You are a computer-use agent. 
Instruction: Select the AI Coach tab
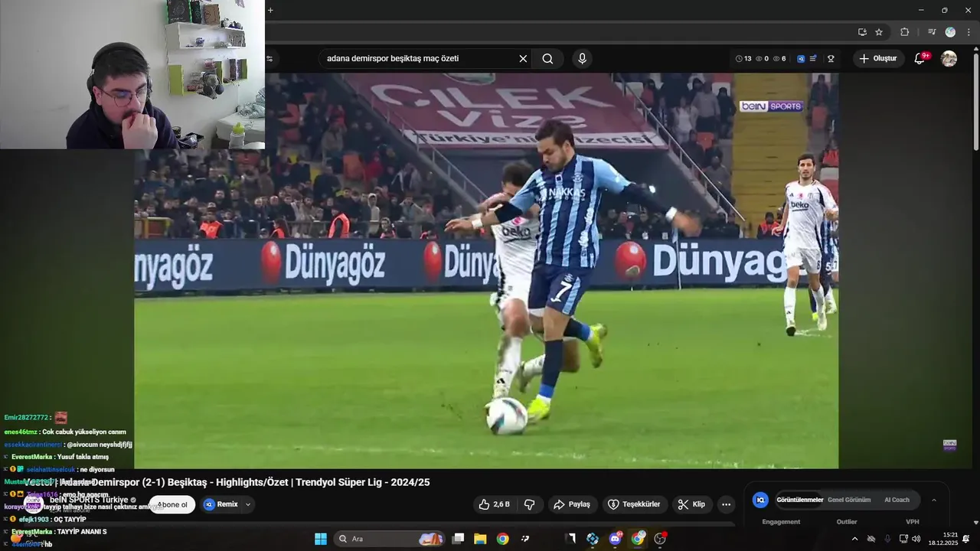(897, 500)
